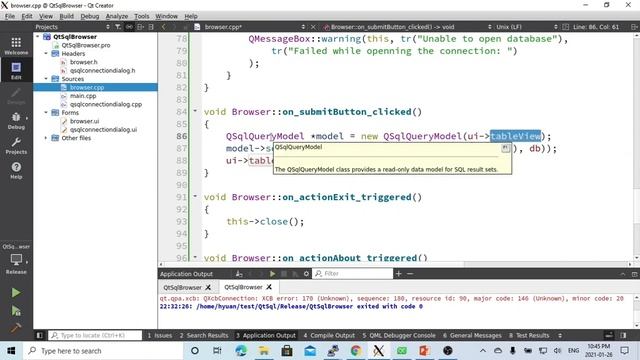Open Test Results pane
Screen dimensions: 640x360
tap(529, 336)
